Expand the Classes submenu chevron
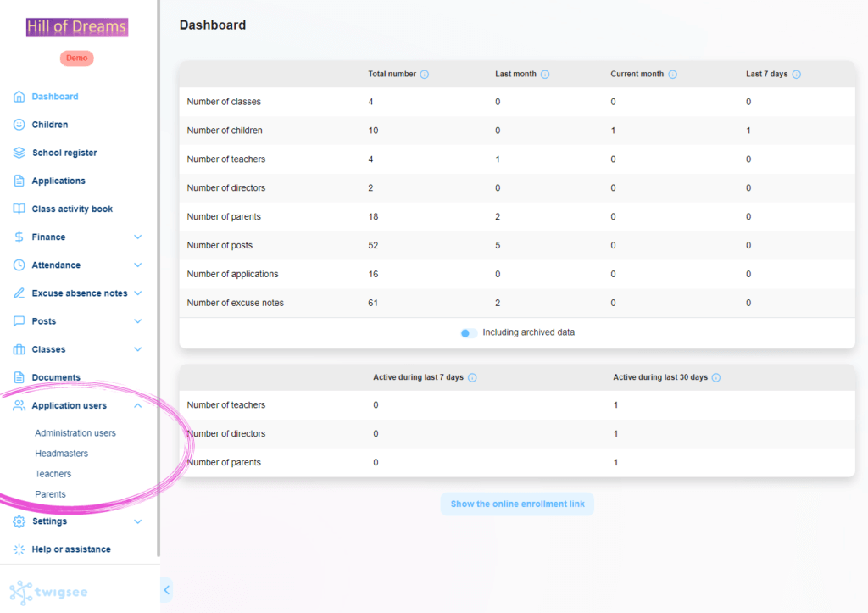This screenshot has height=613, width=868. tap(138, 349)
